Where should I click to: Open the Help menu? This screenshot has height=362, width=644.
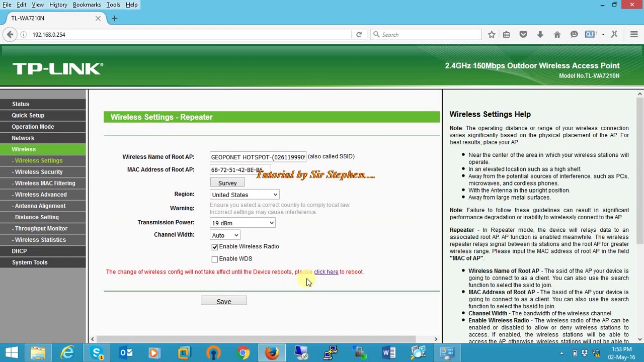(x=131, y=5)
